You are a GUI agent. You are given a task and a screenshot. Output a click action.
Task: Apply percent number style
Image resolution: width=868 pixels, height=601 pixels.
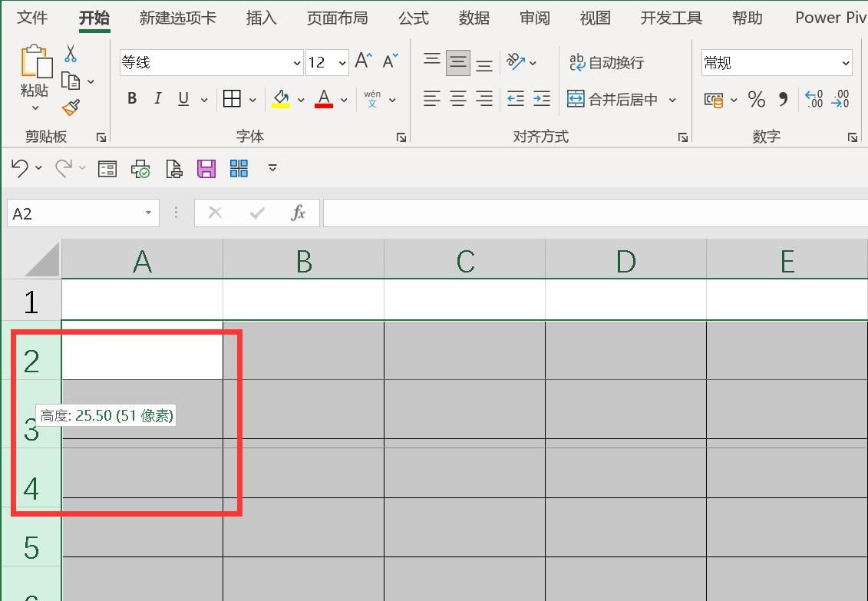756,99
